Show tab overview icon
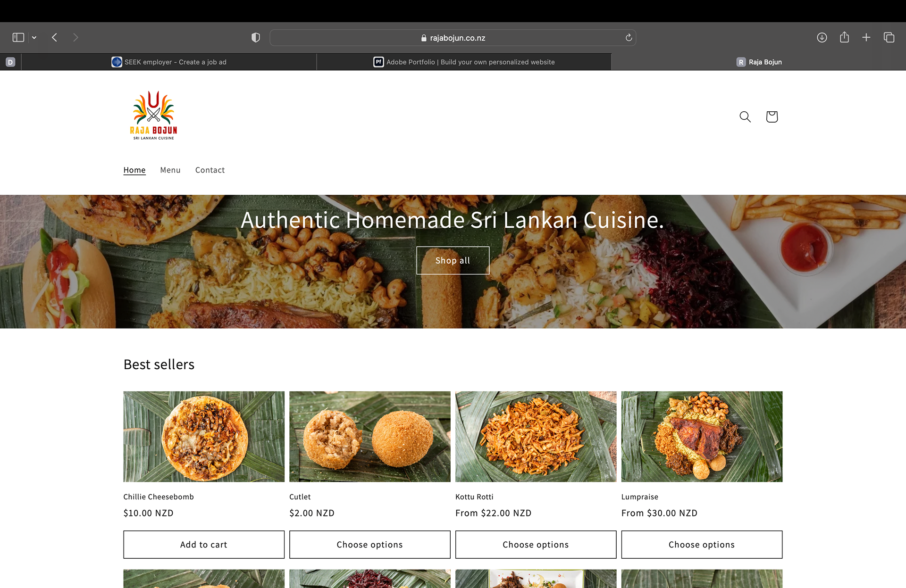 click(x=889, y=37)
